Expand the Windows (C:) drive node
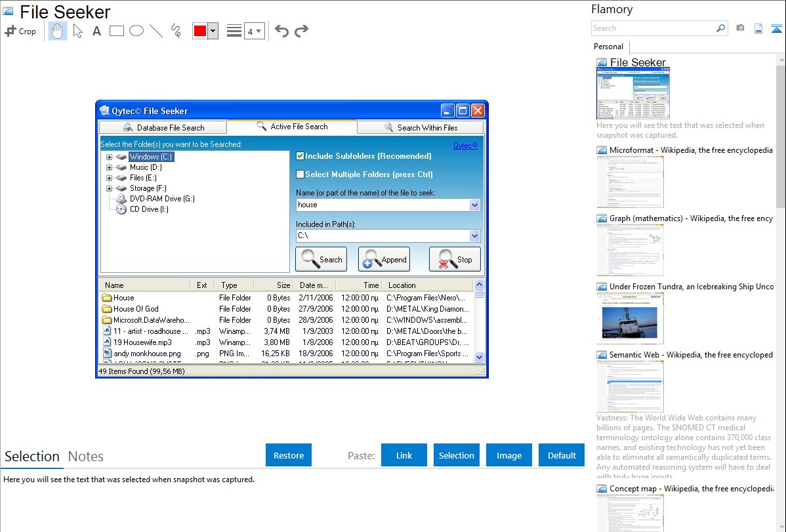The height and width of the screenshot is (532, 786). 110,157
